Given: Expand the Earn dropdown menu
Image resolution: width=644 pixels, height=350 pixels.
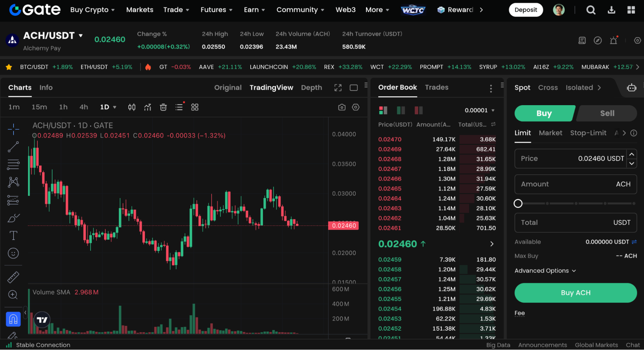Looking at the screenshot, I should [x=255, y=10].
